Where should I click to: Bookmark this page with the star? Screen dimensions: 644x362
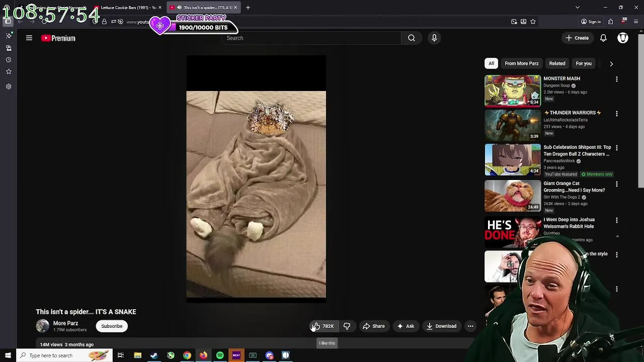[533, 22]
